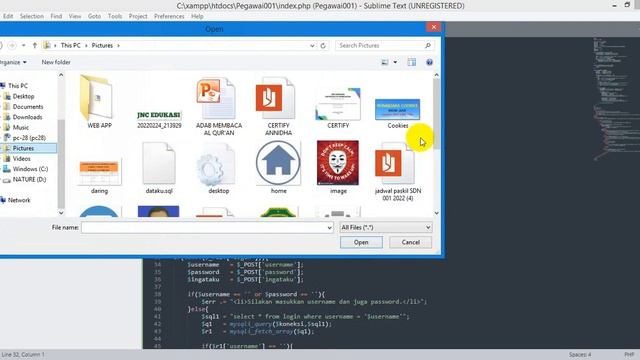This screenshot has width=640, height=360.
Task: Open File name history dropdown arrow
Action: [x=329, y=228]
